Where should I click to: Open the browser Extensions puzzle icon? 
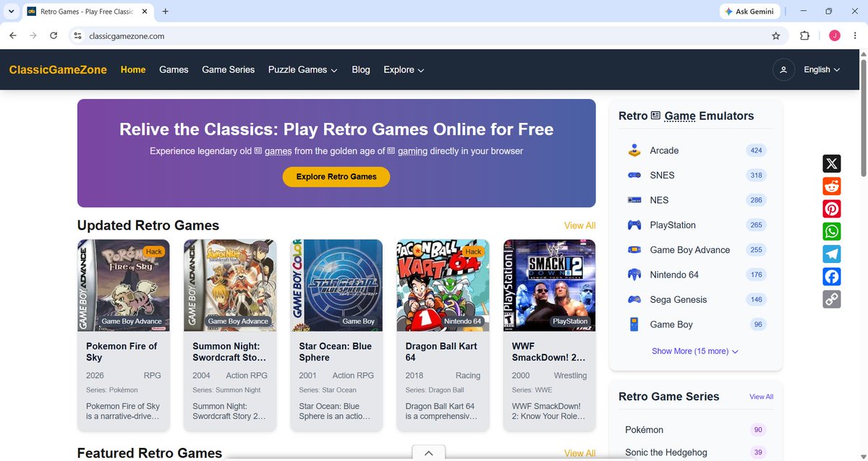point(804,35)
